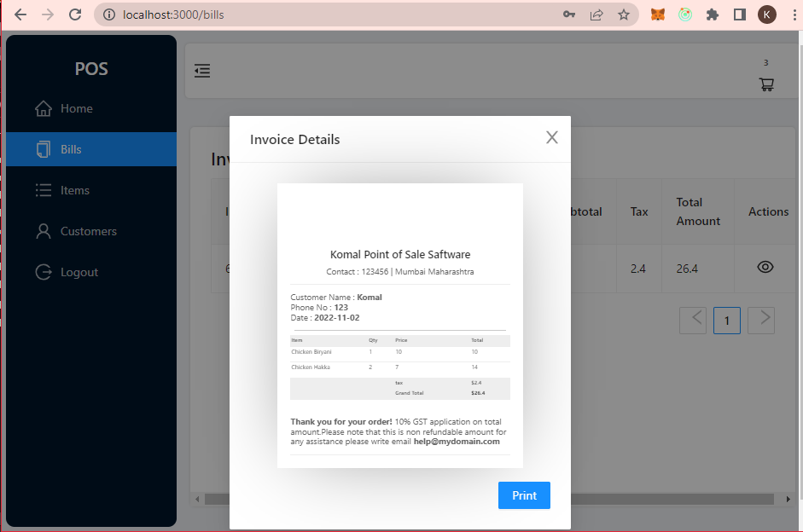
Task: Click the Logout icon in the sidebar
Action: (43, 272)
